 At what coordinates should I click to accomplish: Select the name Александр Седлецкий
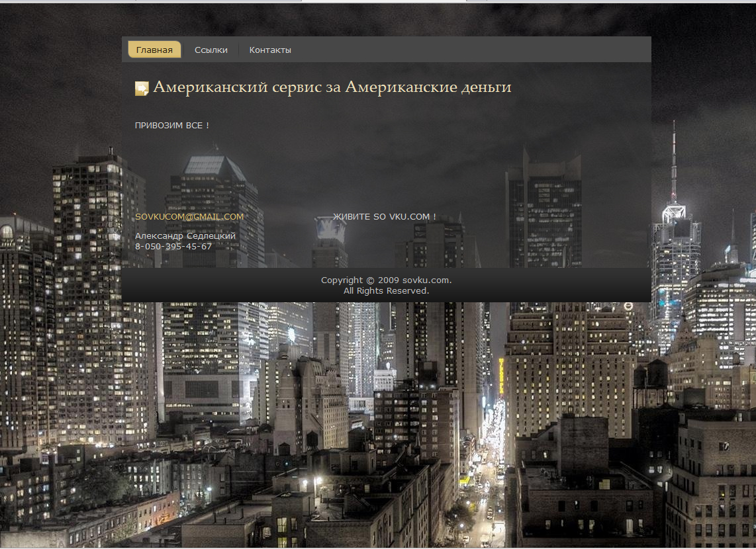pyautogui.click(x=185, y=235)
